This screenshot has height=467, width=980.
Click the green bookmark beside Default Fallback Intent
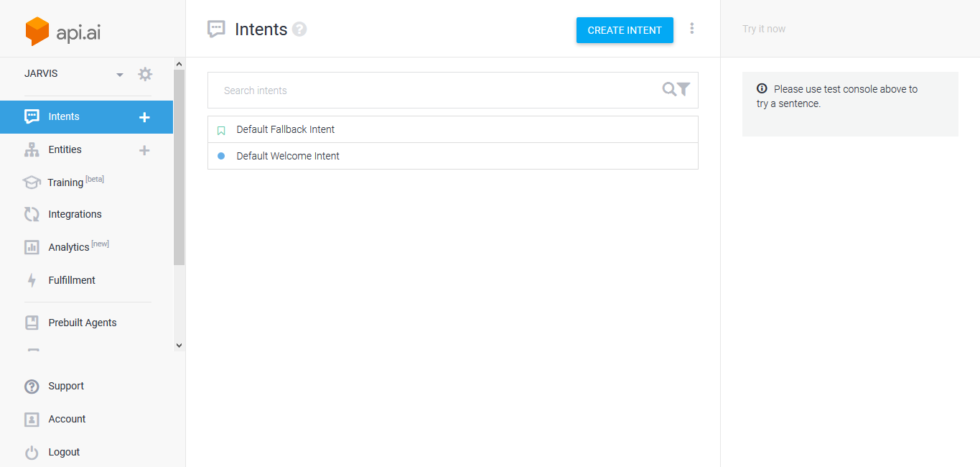click(x=220, y=129)
